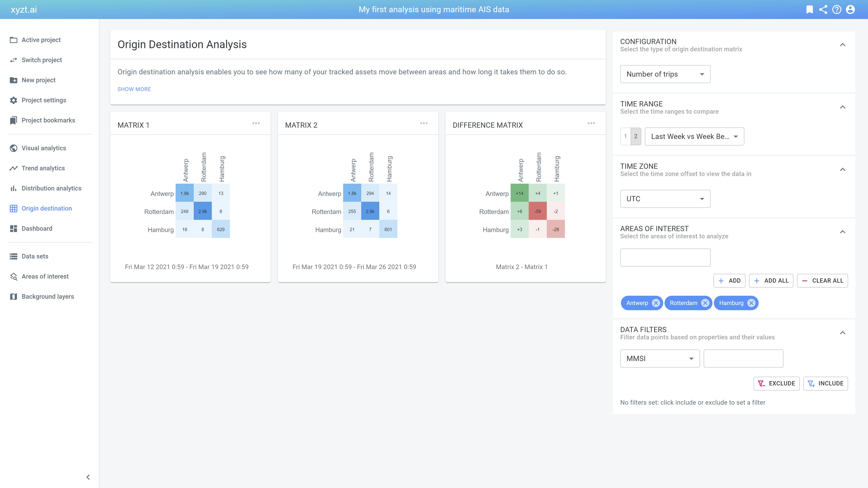Go to Dashboard in the sidebar
This screenshot has width=868, height=488.
pos(37,228)
